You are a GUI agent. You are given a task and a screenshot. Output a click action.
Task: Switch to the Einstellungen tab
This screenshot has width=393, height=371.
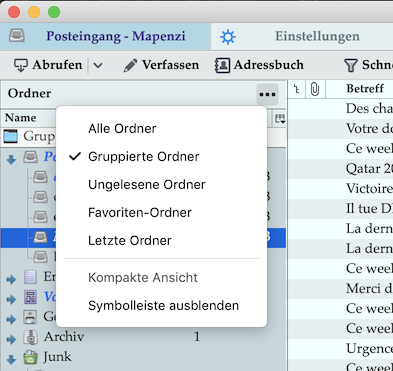302,36
